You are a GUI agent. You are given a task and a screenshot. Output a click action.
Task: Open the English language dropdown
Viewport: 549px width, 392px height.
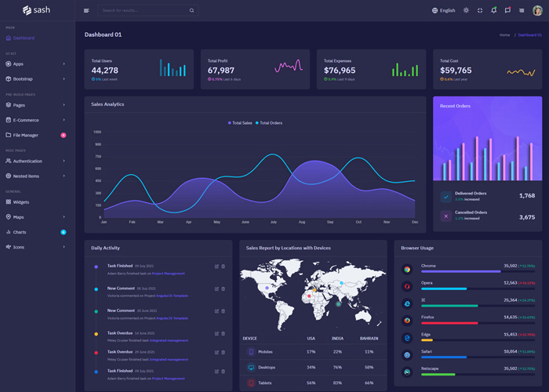(x=443, y=10)
